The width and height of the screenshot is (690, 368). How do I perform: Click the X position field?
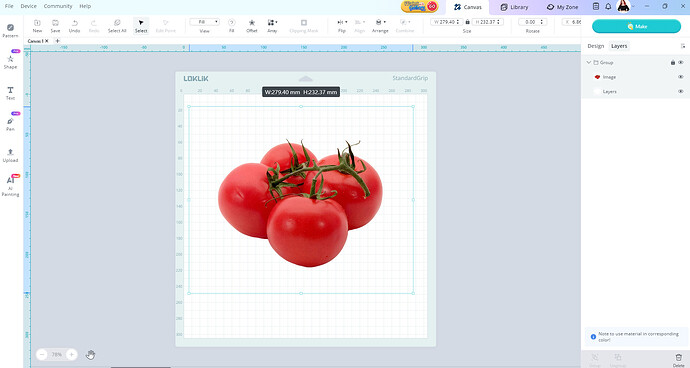(572, 22)
